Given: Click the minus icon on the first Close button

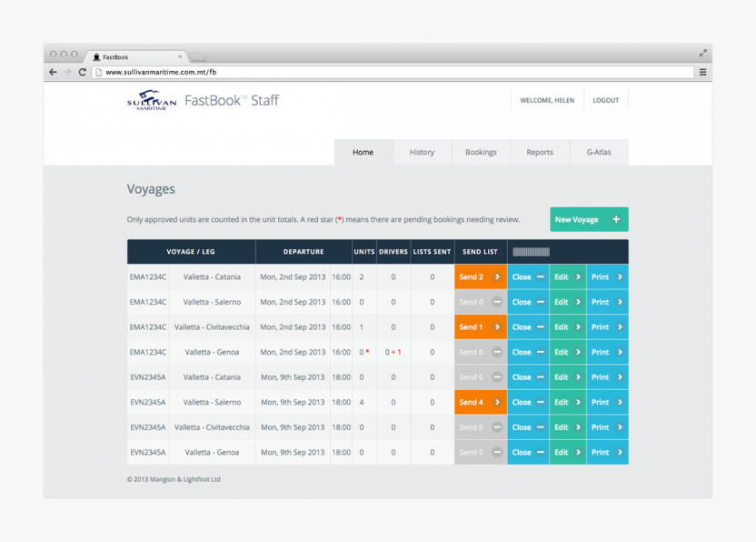Looking at the screenshot, I should pyautogui.click(x=539, y=276).
